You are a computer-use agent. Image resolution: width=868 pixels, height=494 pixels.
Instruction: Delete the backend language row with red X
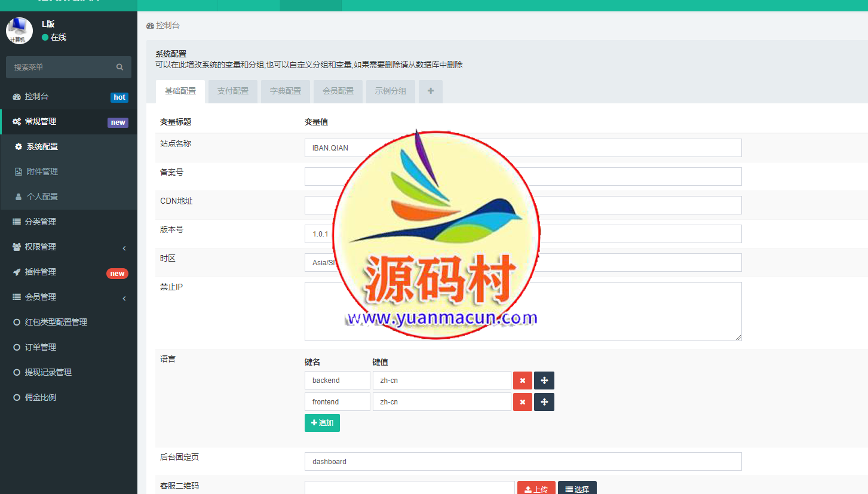tap(522, 380)
